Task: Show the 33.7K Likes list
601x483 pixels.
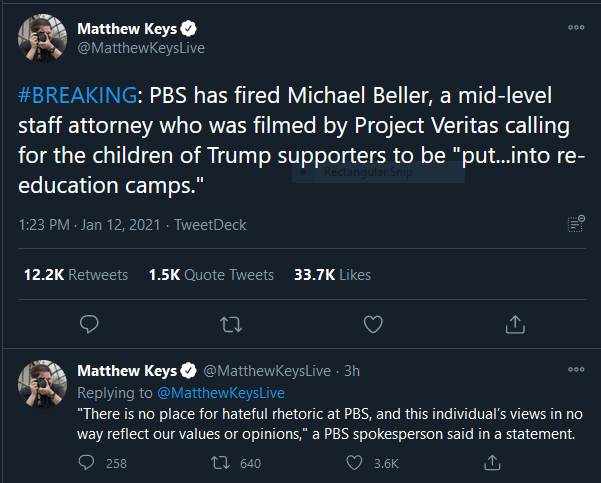Action: [332, 275]
